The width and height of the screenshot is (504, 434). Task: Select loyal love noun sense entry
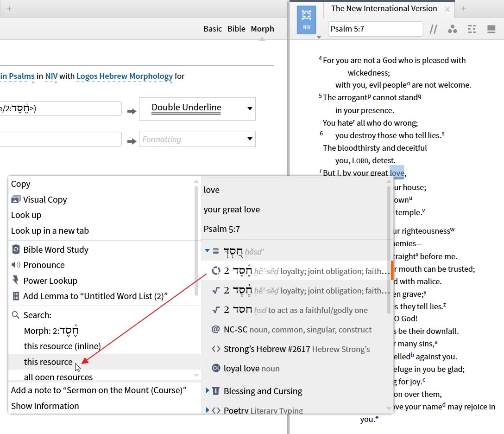point(296,368)
